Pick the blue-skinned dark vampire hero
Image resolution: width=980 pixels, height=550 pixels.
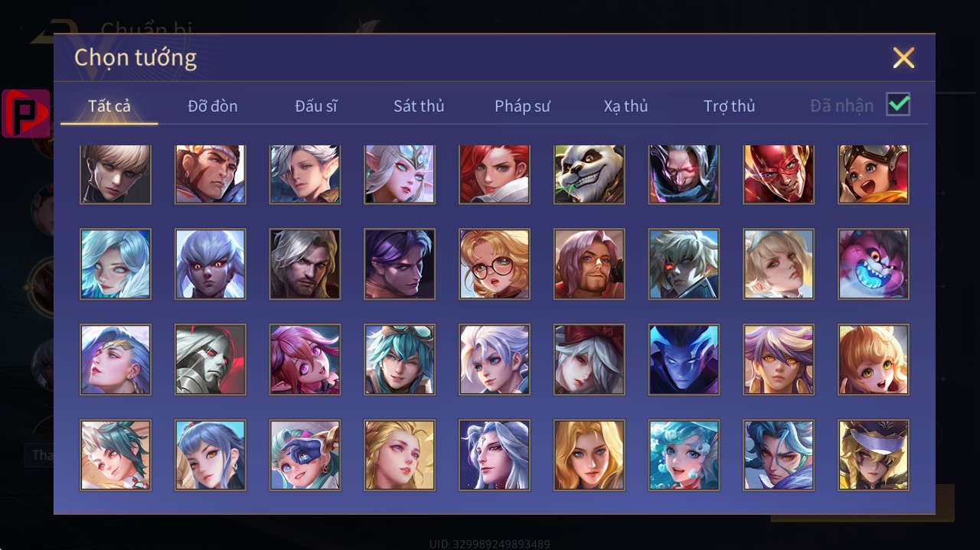click(684, 360)
